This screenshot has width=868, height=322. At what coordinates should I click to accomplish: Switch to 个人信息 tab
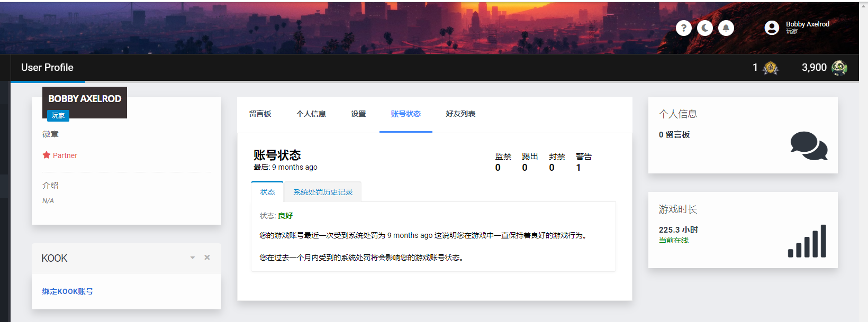point(311,114)
